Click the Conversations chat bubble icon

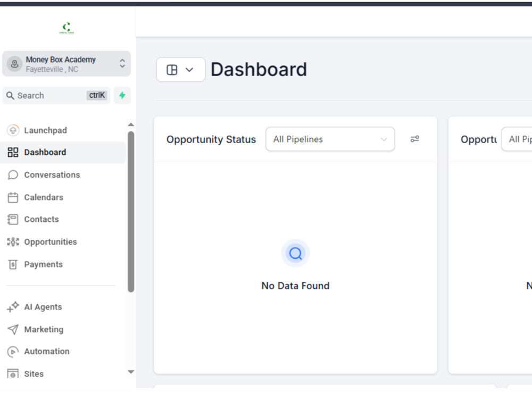[13, 174]
